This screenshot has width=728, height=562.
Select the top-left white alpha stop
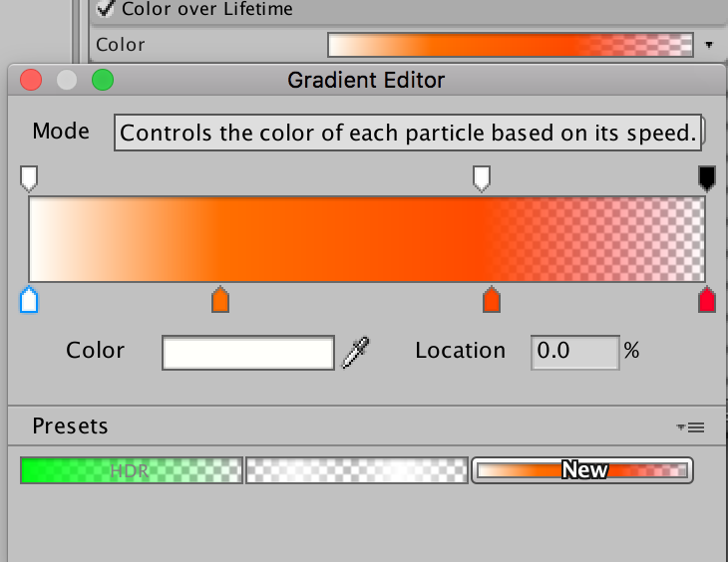pos(29,178)
